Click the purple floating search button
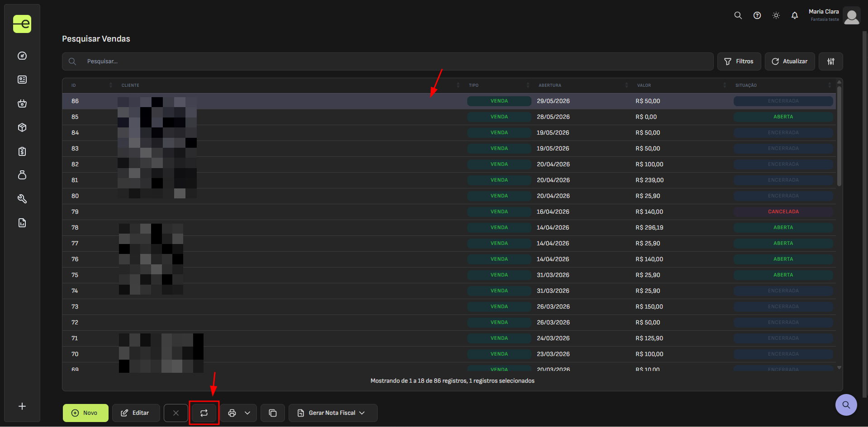 coord(846,405)
